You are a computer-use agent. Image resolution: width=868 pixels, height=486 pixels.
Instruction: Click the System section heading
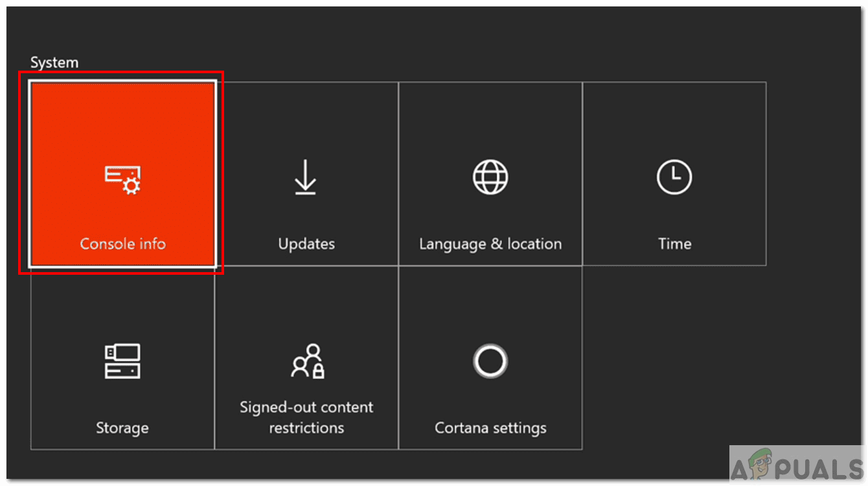pyautogui.click(x=54, y=63)
